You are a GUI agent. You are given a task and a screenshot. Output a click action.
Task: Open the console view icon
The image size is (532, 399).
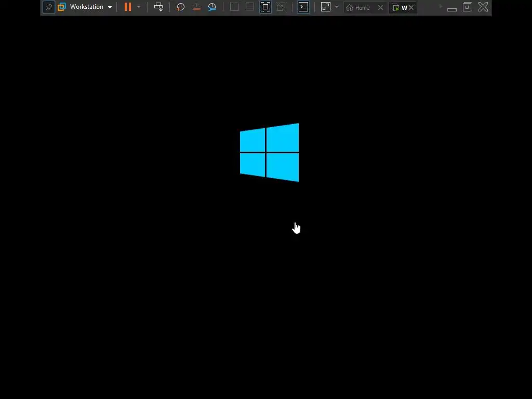(303, 7)
